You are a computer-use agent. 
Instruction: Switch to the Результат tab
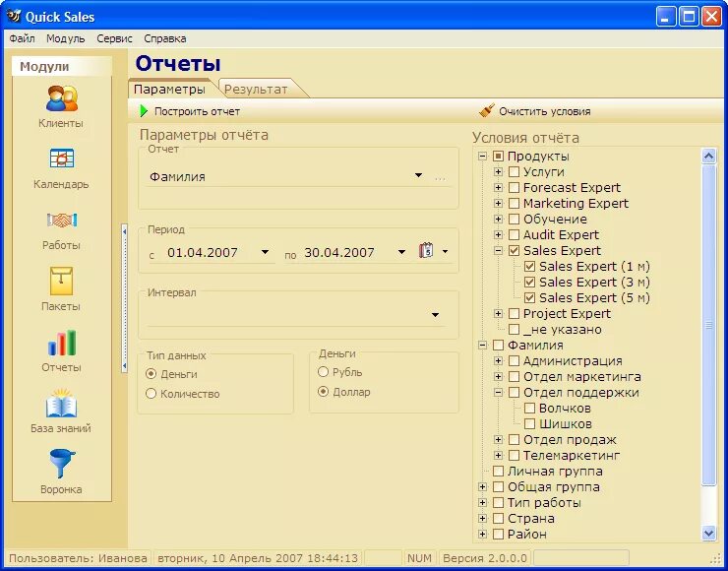tap(256, 89)
